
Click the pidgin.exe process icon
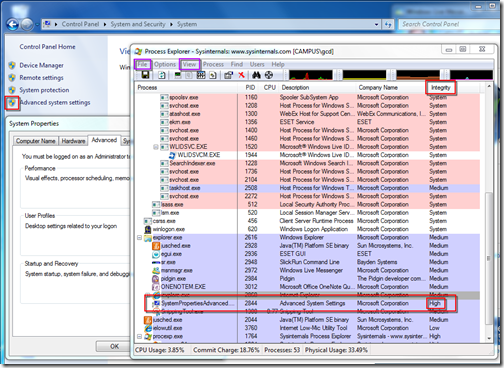156,279
